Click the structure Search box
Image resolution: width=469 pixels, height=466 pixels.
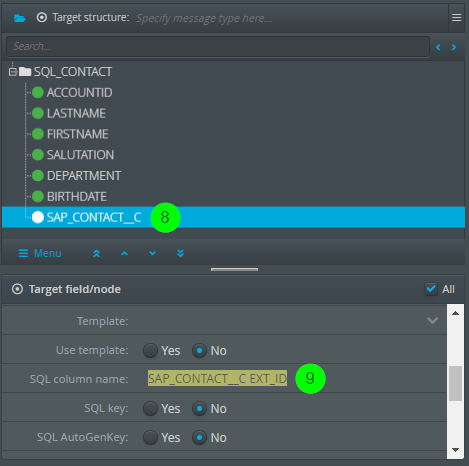click(218, 46)
